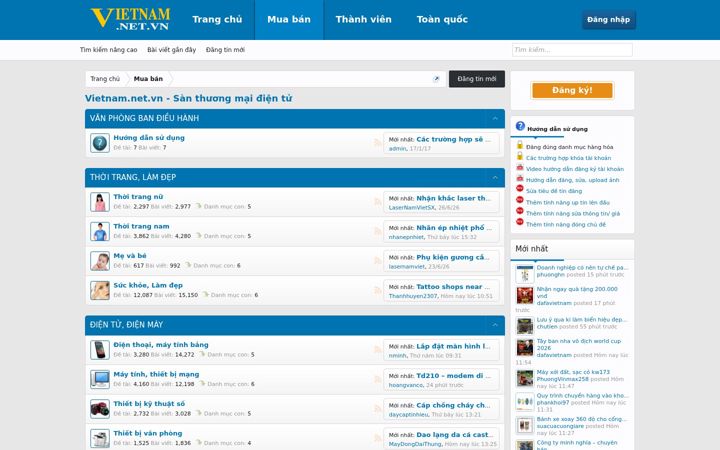
Task: Open Đăng tin mới submenu link
Action: (225, 50)
